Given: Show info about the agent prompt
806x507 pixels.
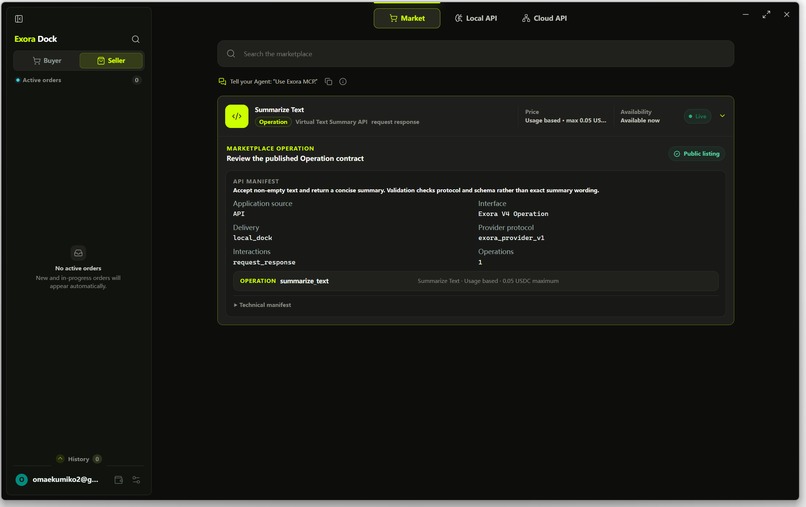Looking at the screenshot, I should [x=343, y=82].
